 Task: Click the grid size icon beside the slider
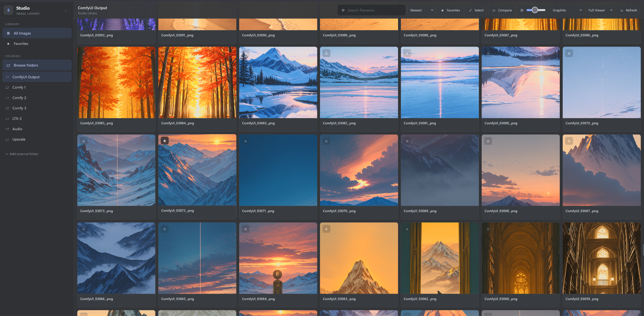(x=522, y=10)
